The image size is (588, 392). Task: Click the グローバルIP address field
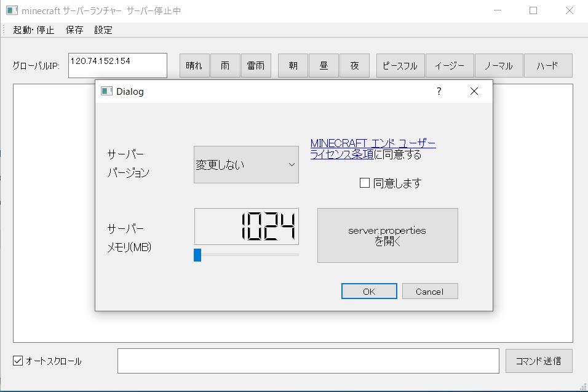tap(117, 65)
